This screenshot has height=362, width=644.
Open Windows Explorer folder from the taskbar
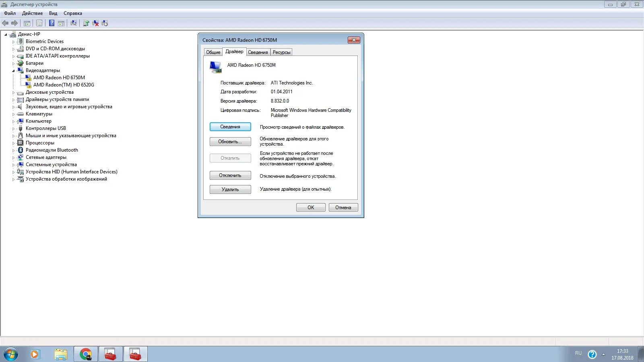[60, 354]
